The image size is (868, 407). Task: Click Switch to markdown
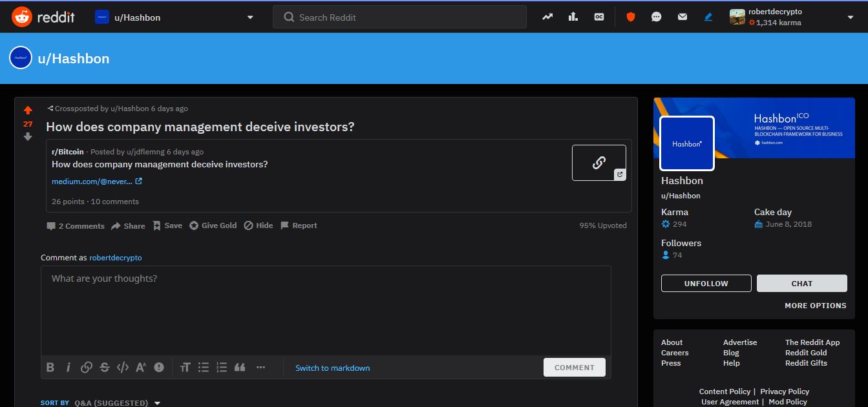pyautogui.click(x=333, y=368)
